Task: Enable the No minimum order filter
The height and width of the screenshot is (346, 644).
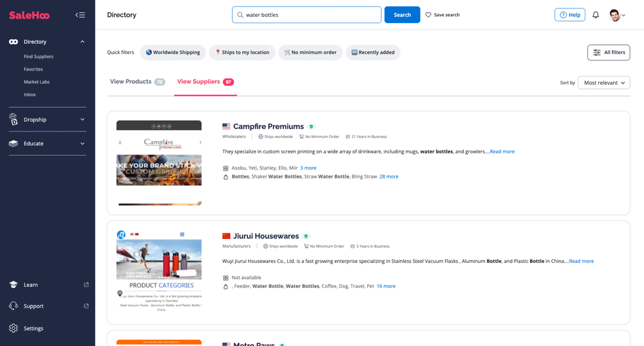Action: (x=310, y=52)
